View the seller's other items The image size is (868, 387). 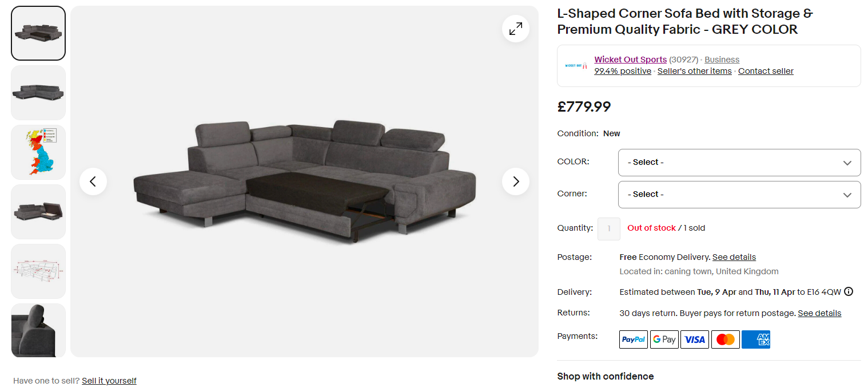694,71
